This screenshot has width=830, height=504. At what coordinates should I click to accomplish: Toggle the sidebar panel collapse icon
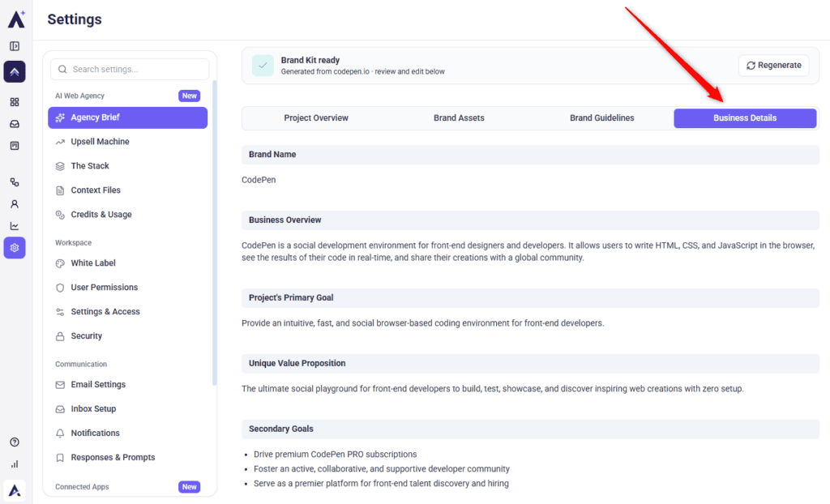point(15,46)
